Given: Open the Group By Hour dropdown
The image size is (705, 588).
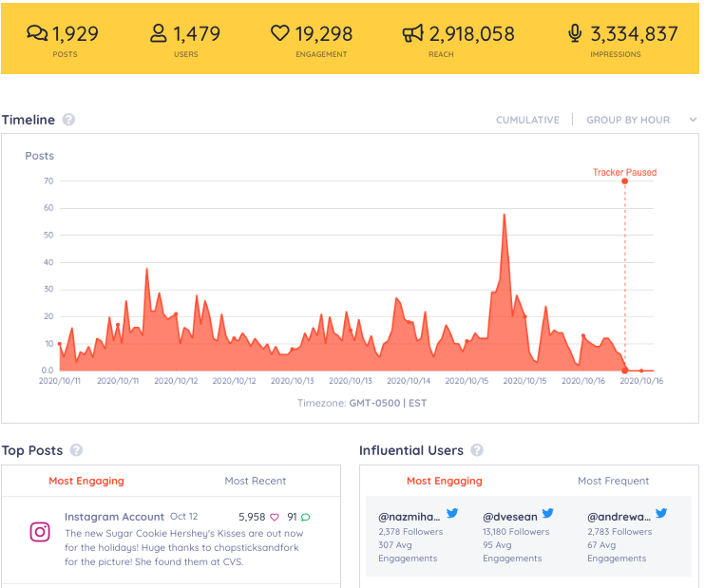Looking at the screenshot, I should click(x=628, y=120).
